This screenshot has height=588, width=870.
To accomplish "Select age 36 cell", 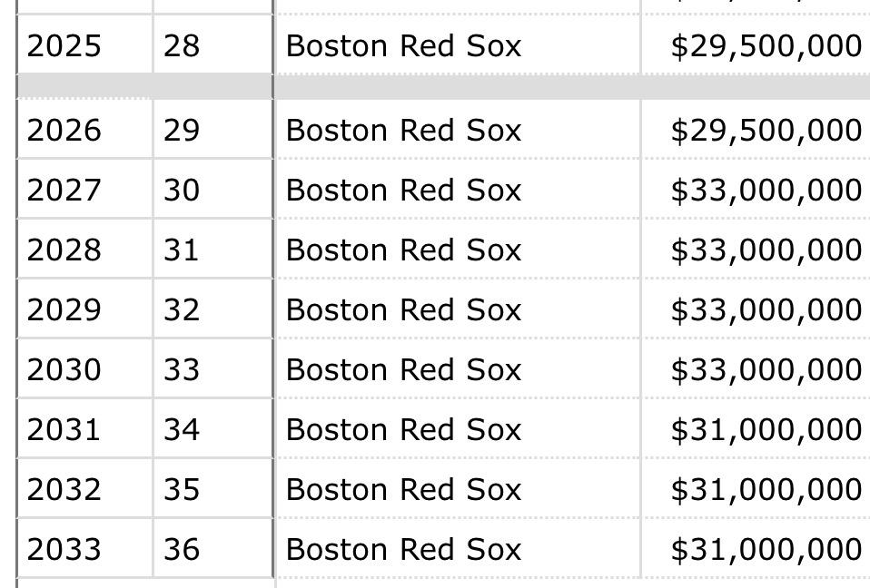I will pyautogui.click(x=213, y=549).
